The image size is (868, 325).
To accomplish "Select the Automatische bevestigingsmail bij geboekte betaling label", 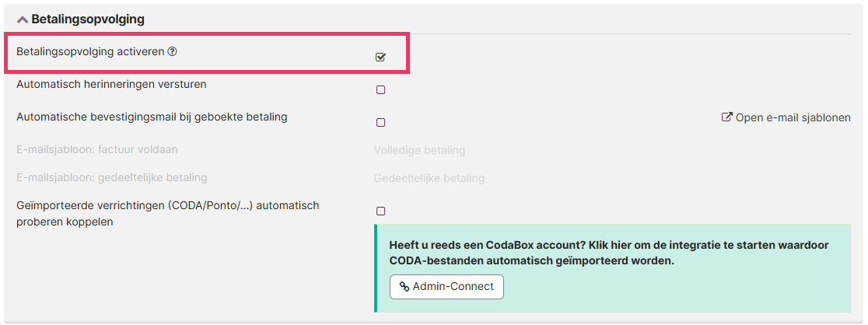I will (x=152, y=117).
